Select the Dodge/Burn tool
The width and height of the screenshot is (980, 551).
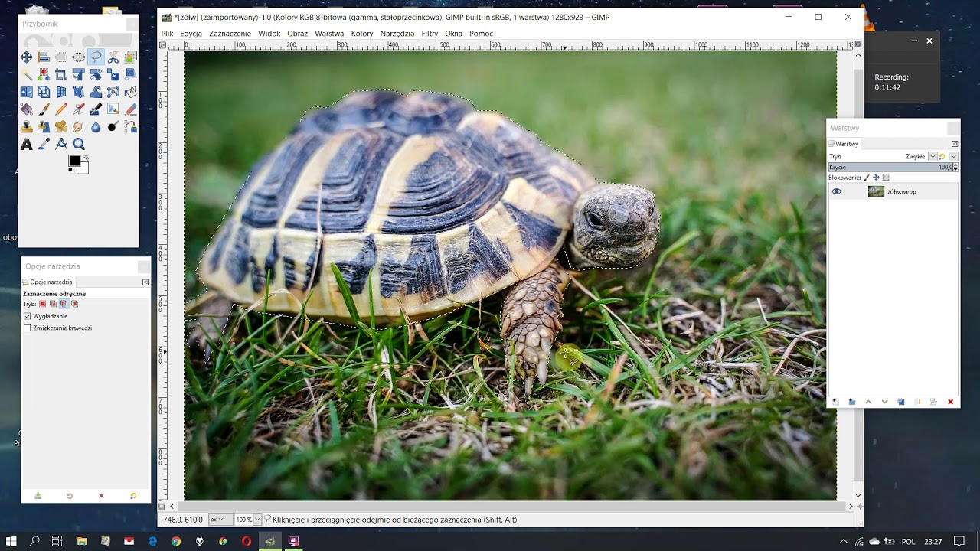[x=113, y=126]
